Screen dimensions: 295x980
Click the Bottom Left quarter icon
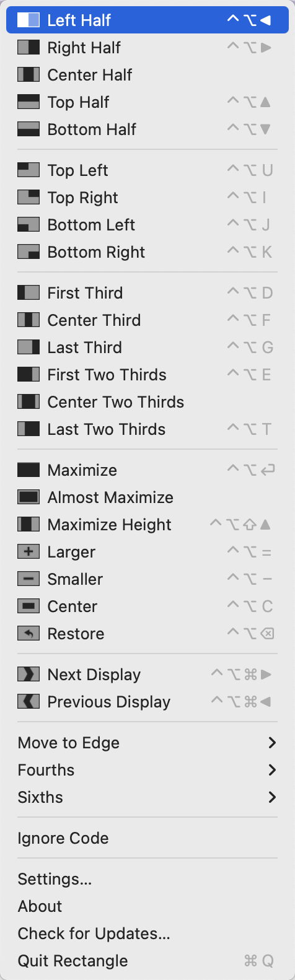[x=29, y=225]
